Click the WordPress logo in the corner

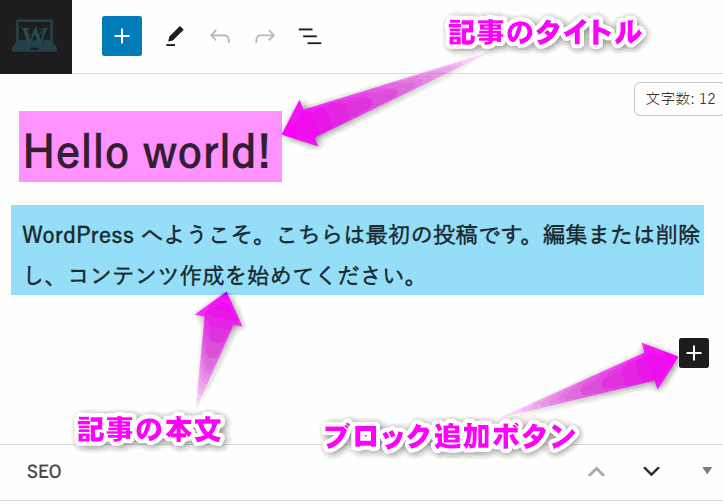tap(36, 36)
